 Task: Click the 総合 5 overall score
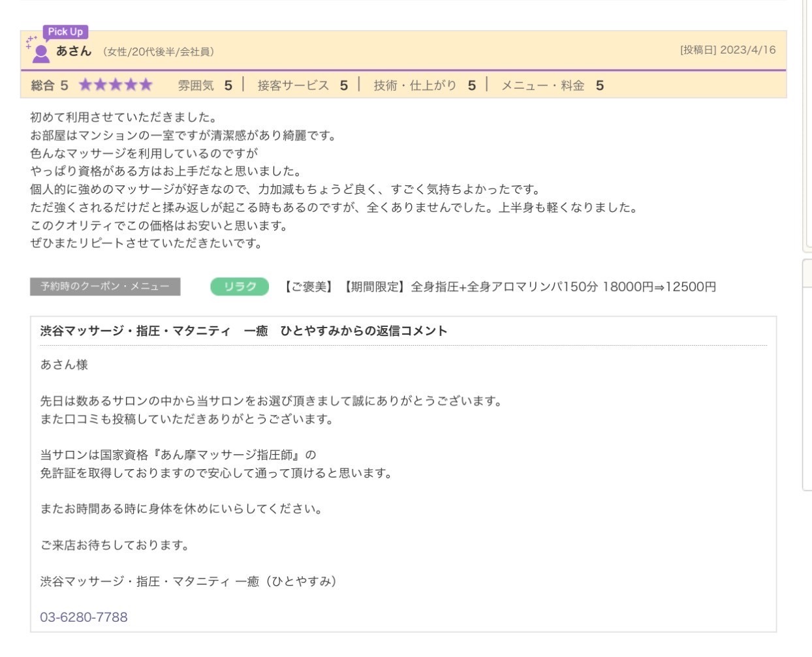click(50, 85)
